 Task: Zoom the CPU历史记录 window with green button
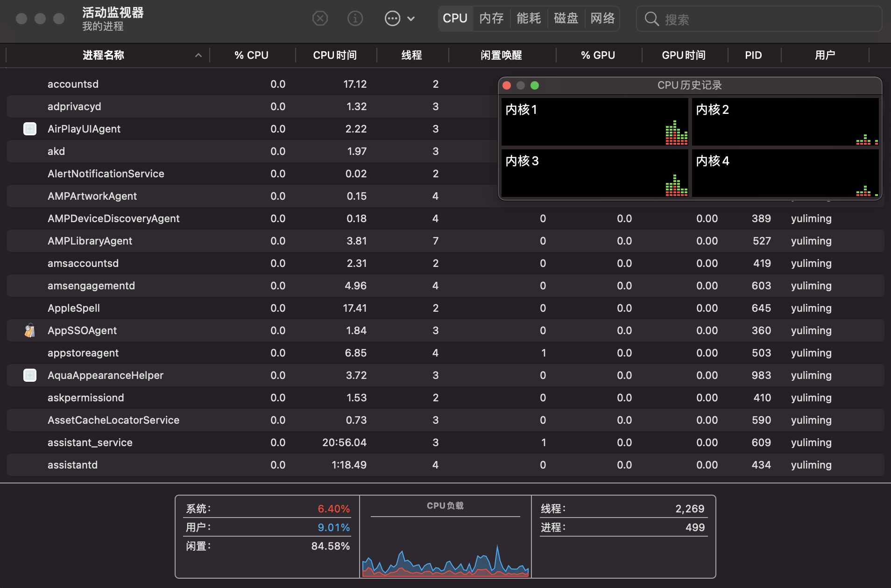click(535, 85)
